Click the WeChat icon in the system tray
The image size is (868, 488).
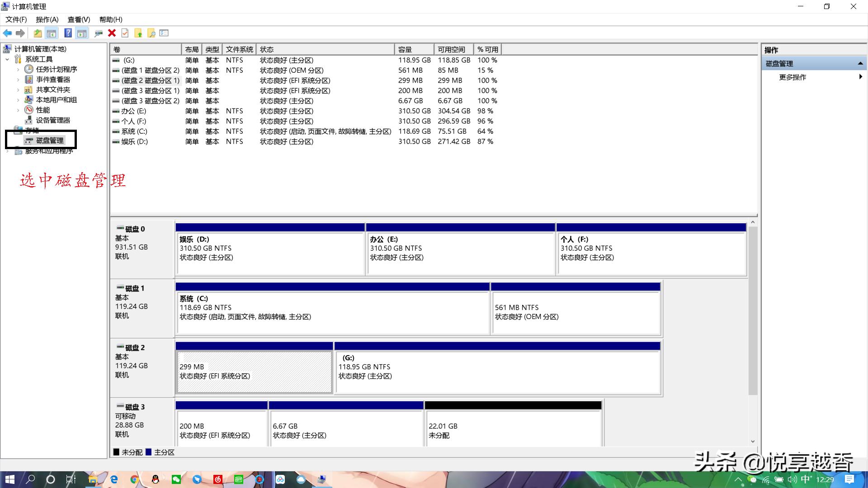click(751, 479)
